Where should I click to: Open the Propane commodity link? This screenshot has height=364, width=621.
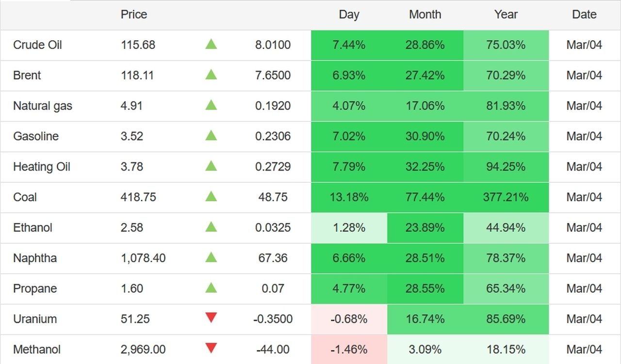[x=35, y=289]
